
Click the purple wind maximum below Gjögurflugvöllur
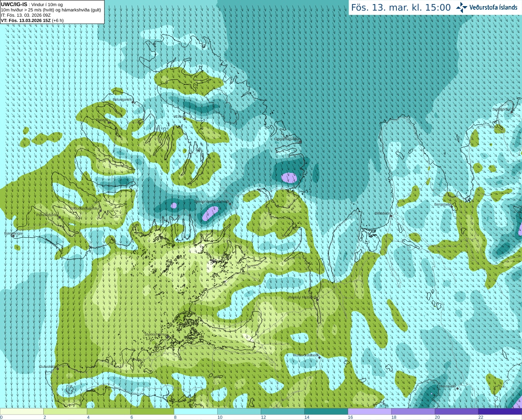(289, 178)
